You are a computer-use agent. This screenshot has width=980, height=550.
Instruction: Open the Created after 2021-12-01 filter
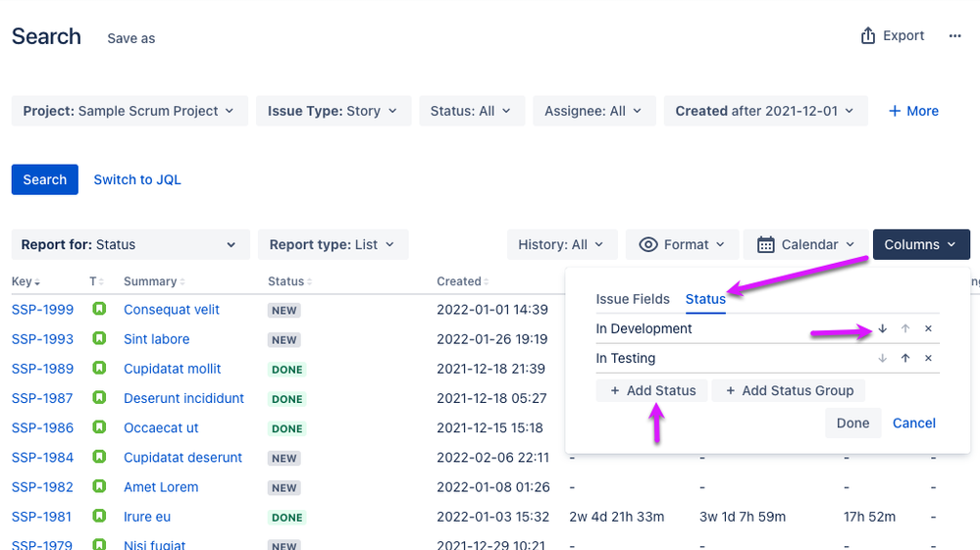[x=765, y=111]
